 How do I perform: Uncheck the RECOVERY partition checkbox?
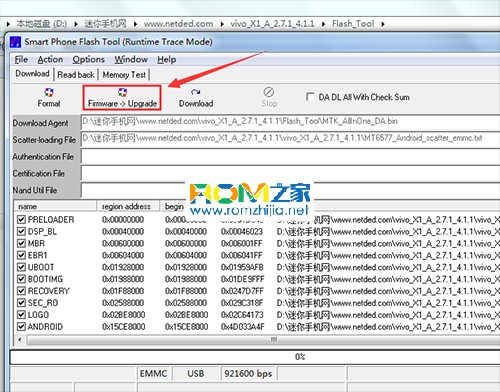[21, 291]
